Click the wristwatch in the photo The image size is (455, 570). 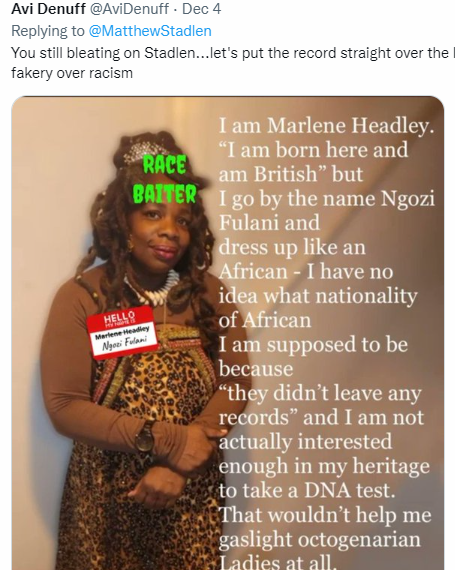145,438
